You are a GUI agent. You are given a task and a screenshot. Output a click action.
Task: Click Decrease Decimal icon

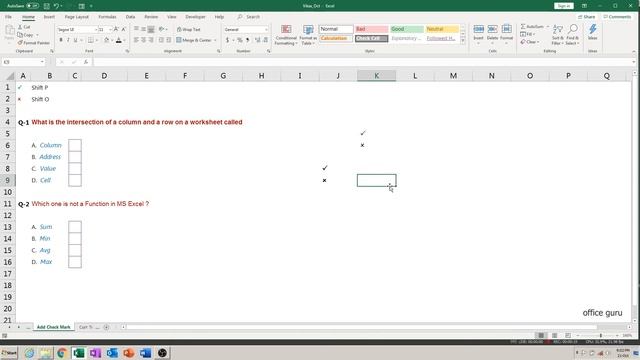(x=266, y=40)
